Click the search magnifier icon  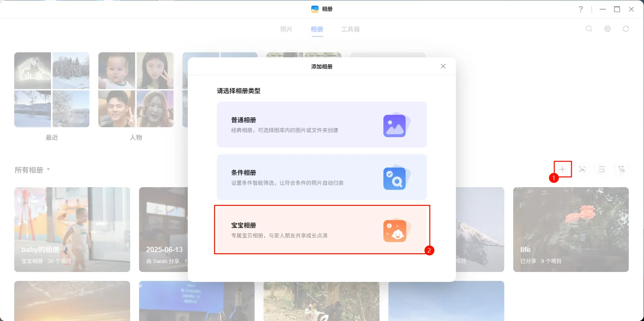tap(589, 29)
